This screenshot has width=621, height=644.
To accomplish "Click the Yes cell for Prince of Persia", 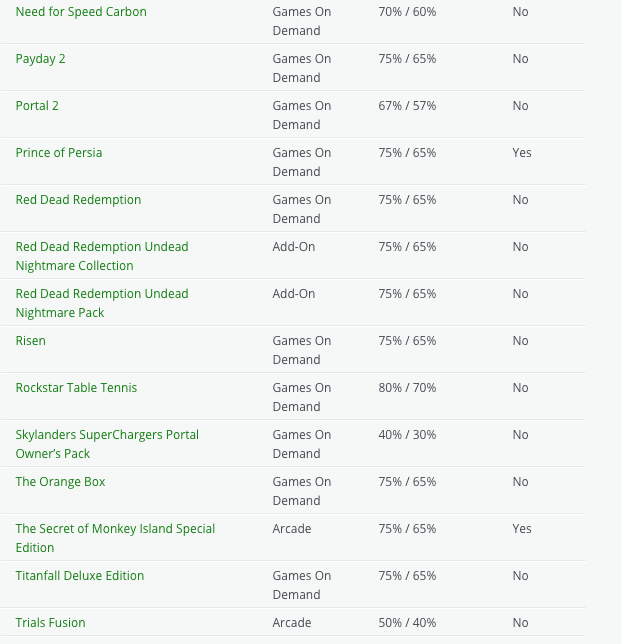I will [521, 153].
